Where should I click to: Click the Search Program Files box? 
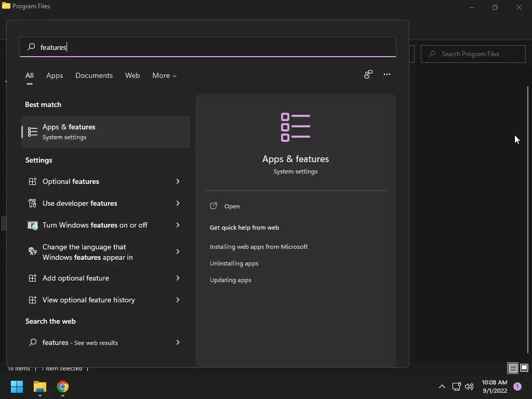473,54
